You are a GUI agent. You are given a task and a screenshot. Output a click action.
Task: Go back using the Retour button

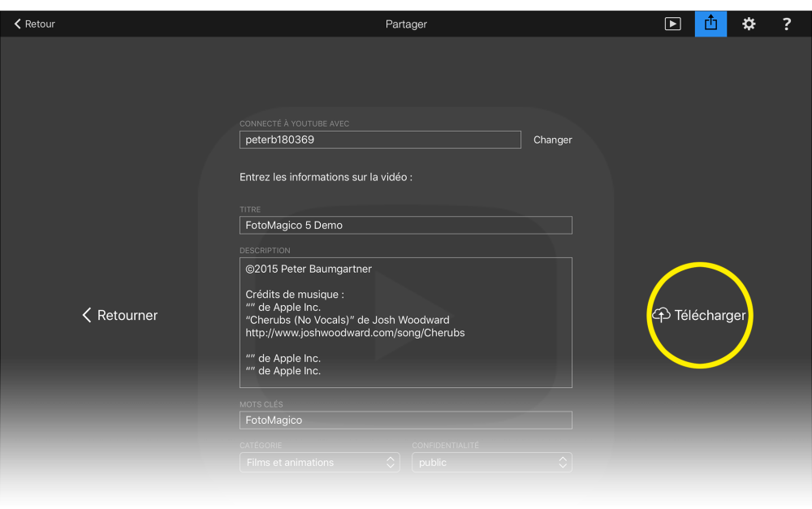coord(34,24)
